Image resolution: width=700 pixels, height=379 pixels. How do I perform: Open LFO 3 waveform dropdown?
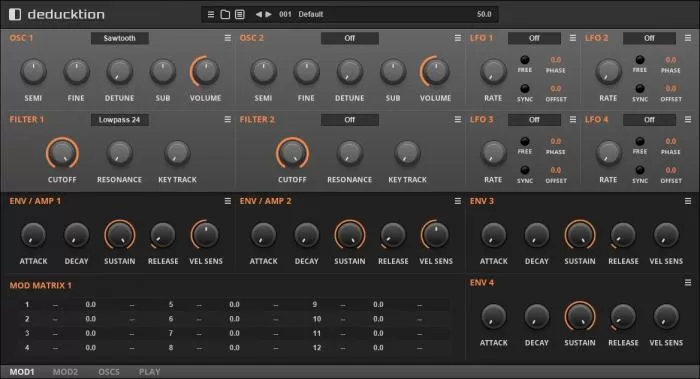point(534,120)
